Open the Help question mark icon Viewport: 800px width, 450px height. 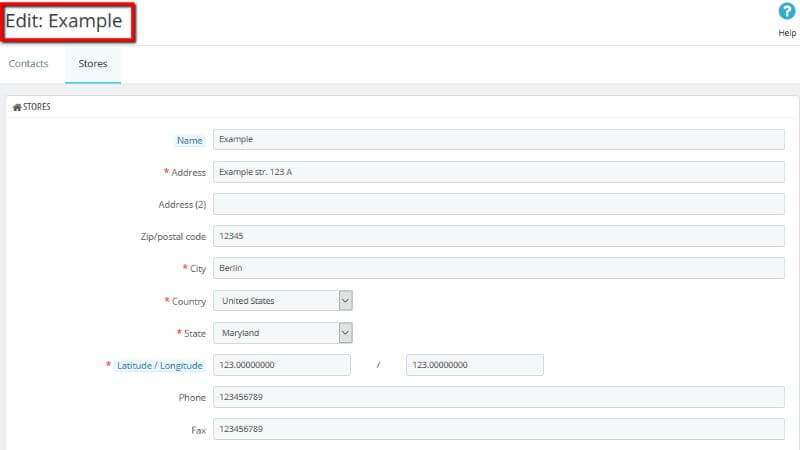click(786, 11)
